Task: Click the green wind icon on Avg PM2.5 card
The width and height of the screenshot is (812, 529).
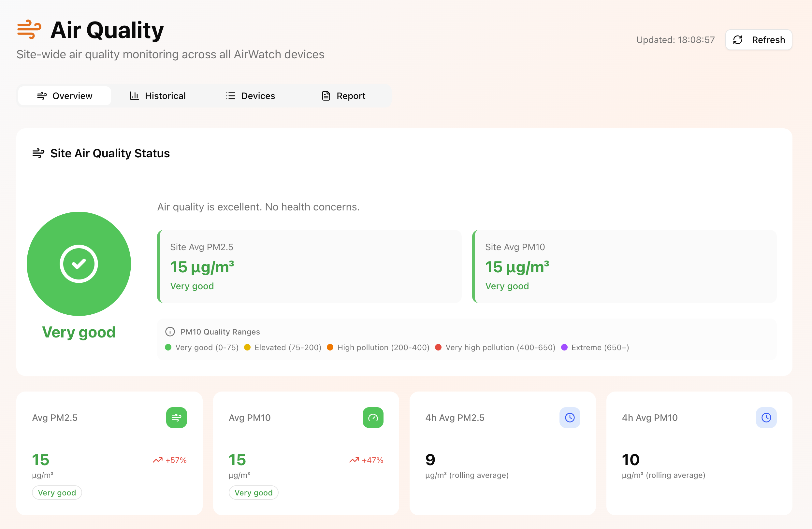Action: (x=176, y=418)
